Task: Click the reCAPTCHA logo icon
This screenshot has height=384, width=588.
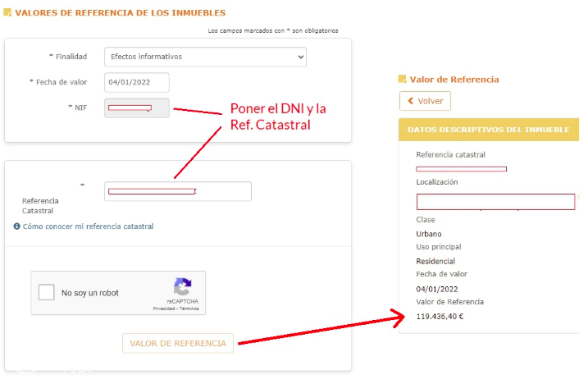Action: [183, 287]
